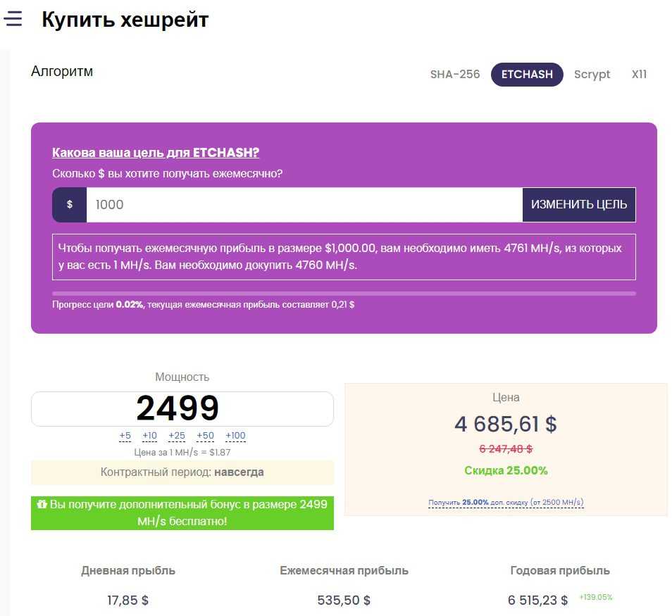This screenshot has width=672, height=616.
Task: Select the ETCHASH algorithm tab
Action: (x=527, y=75)
